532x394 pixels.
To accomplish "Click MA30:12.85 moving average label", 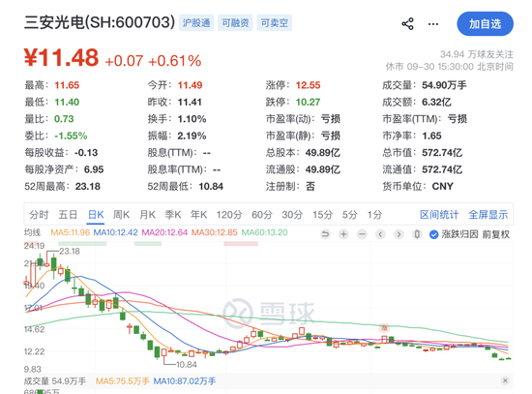I will point(214,232).
